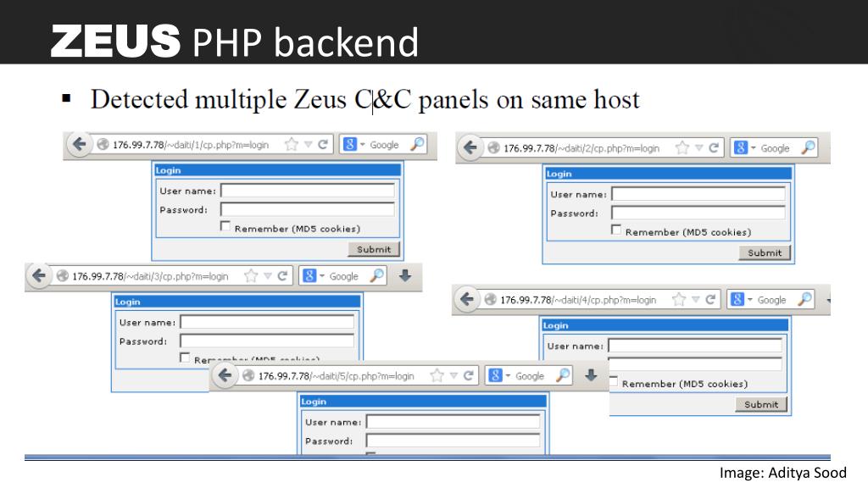The image size is (868, 488).
Task: Focus the Password field on daiti/2 login
Action: tap(698, 213)
